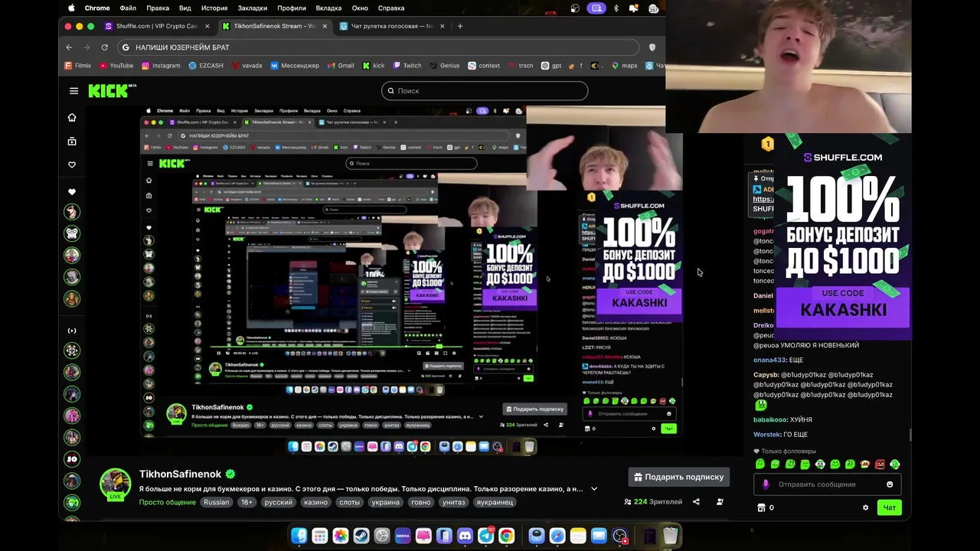Click the filled heart icon in sidebar
The image size is (980, 551).
(72, 191)
